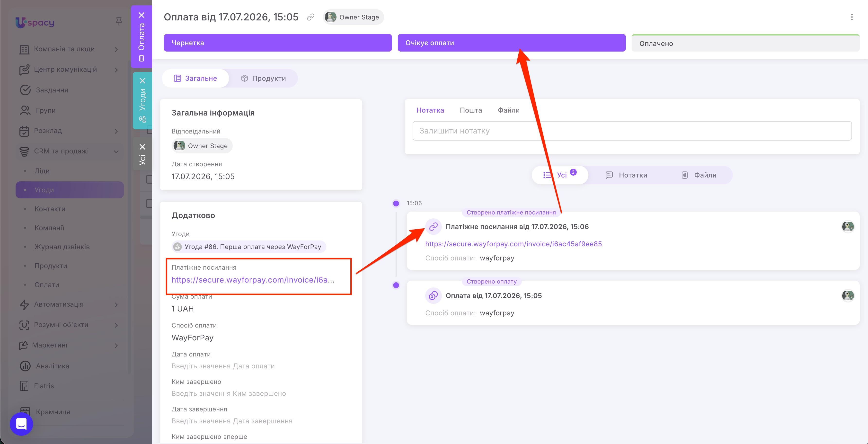Expand Компанія та люди chevron

(116, 50)
